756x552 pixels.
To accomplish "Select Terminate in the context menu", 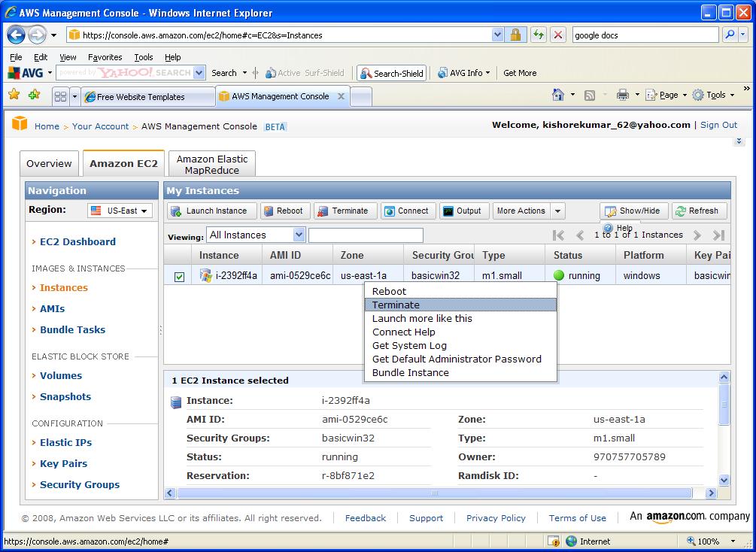I will point(460,305).
